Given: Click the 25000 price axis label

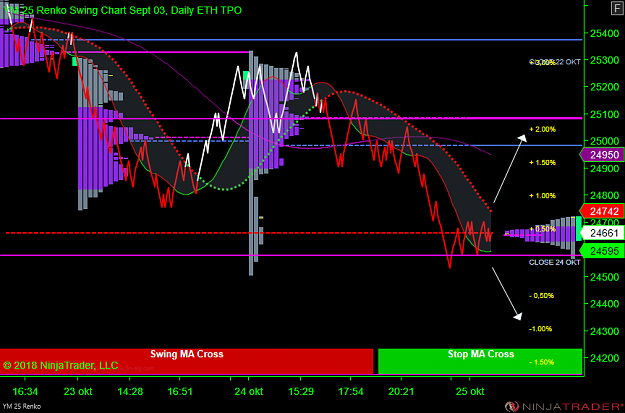Looking at the screenshot, I should point(604,142).
